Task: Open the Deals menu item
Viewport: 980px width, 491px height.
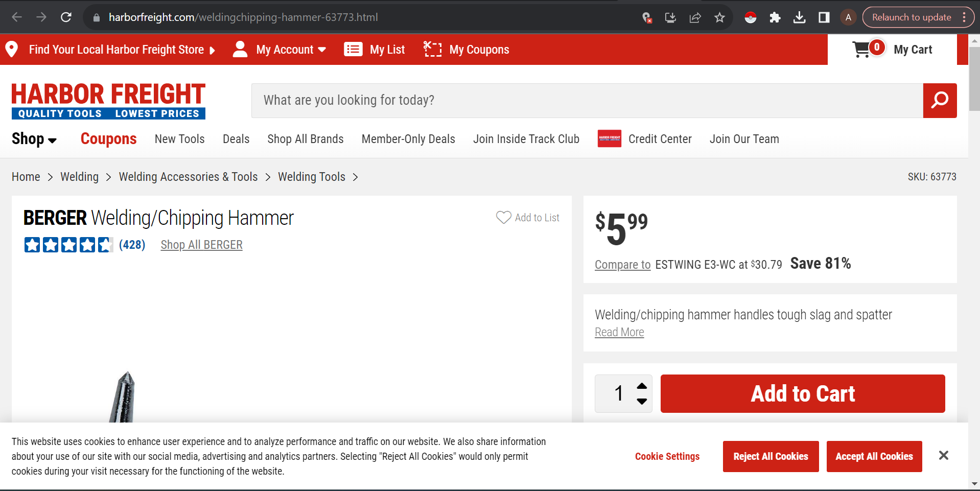Action: pyautogui.click(x=236, y=139)
